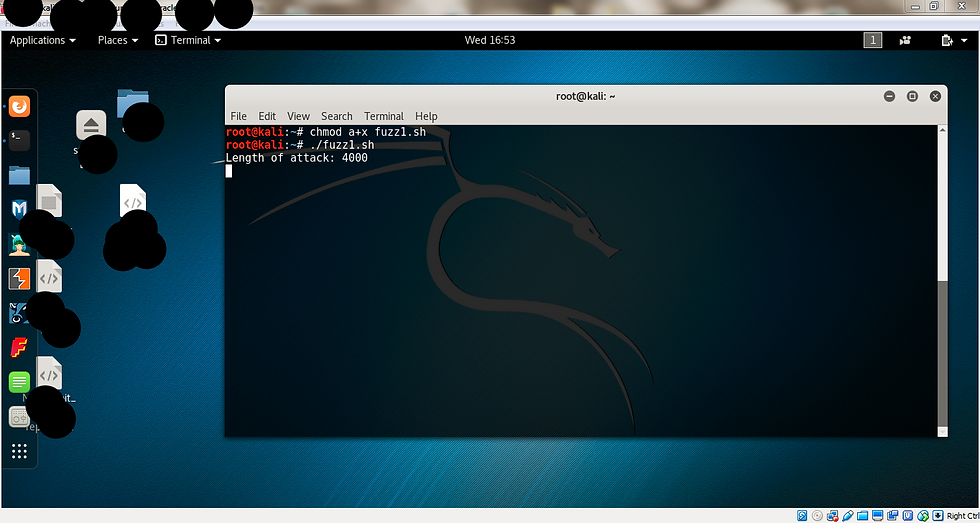The height and width of the screenshot is (523, 980).
Task: Click the VirtualBox display status icon
Action: 878,516
